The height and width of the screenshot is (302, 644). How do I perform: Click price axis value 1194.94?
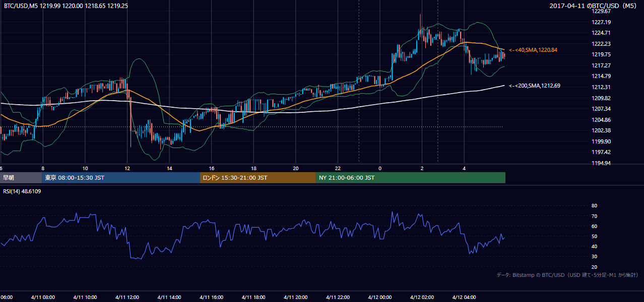pos(602,163)
